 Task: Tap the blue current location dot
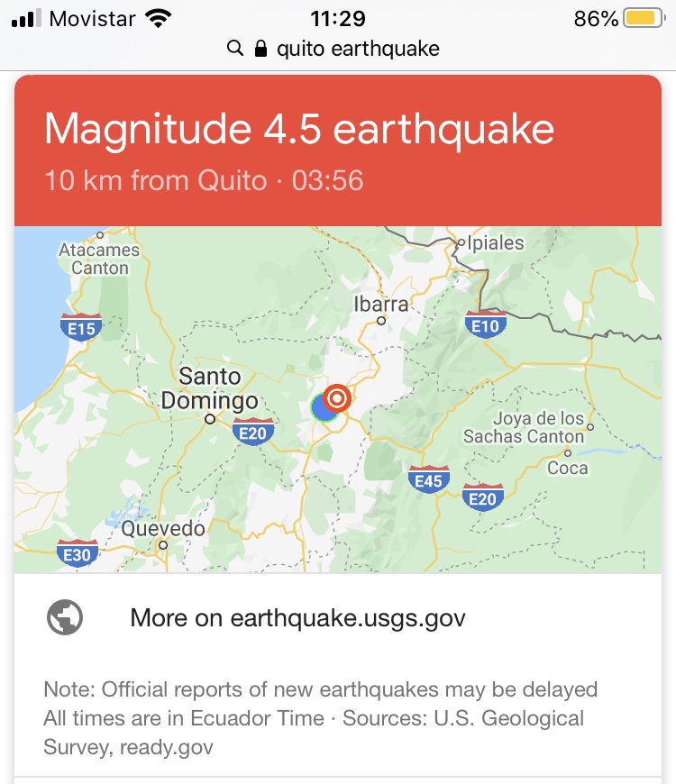[324, 407]
